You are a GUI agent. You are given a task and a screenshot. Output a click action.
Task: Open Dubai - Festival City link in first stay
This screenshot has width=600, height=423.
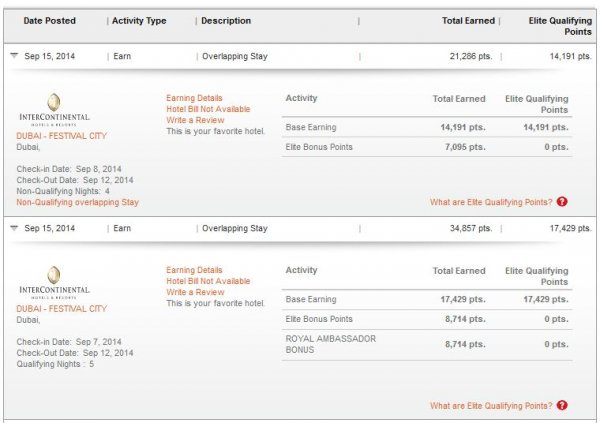click(x=62, y=135)
